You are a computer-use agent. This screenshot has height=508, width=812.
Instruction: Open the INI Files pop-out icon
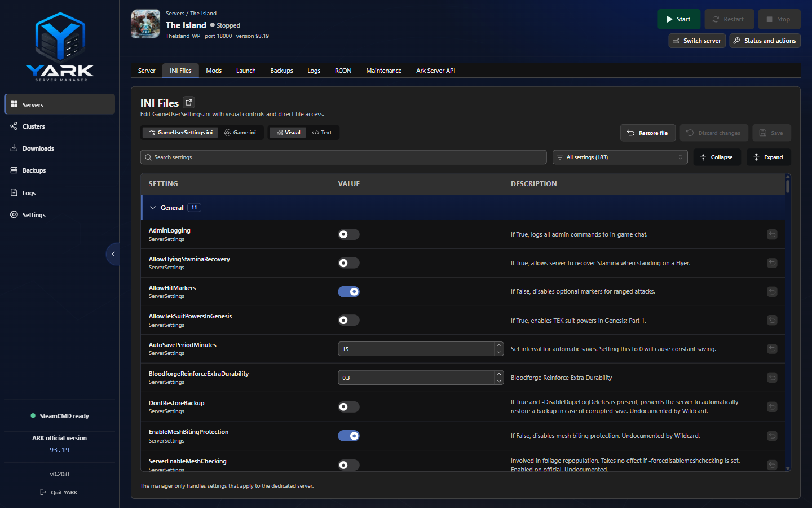coord(189,102)
